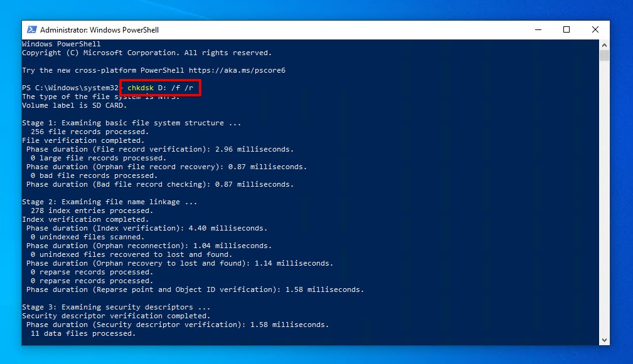Maximize the PowerShell window
The height and width of the screenshot is (364, 633).
tap(567, 30)
